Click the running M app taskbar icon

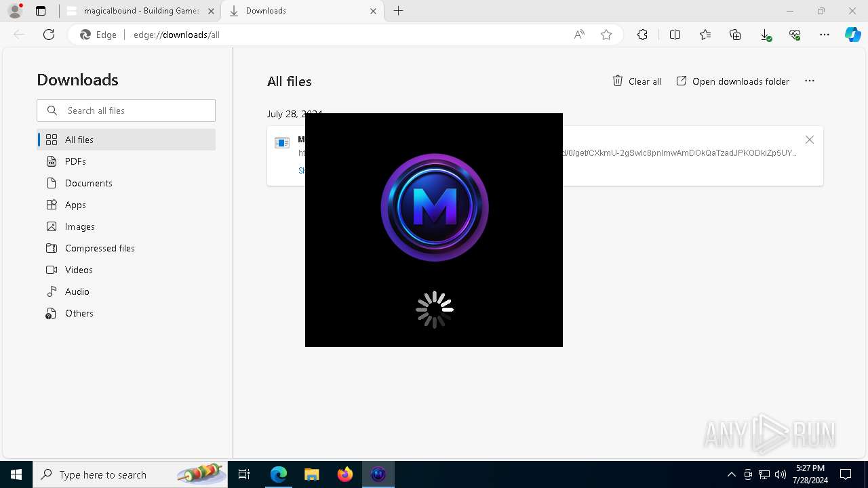[x=378, y=474]
